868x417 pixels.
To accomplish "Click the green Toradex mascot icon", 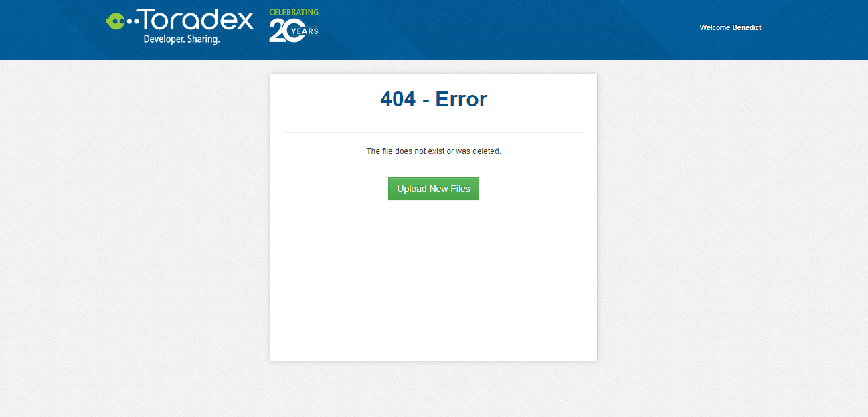I will pyautogui.click(x=115, y=21).
